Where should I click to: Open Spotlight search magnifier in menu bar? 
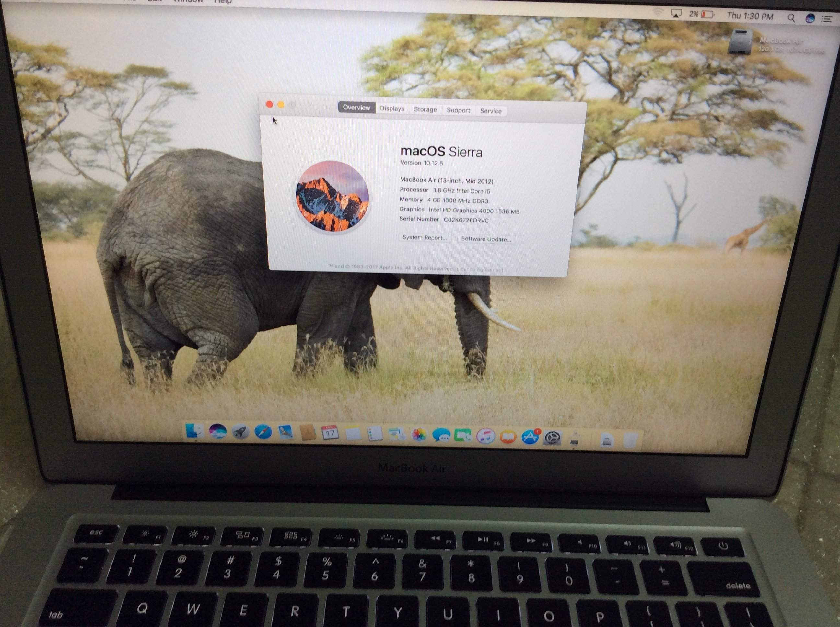coord(791,18)
